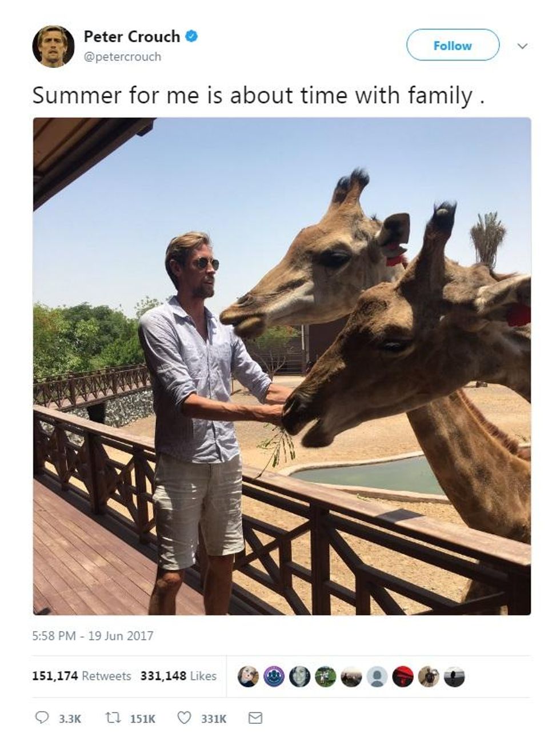The image size is (560, 745).
Task: Click the blue verified badge
Action: (193, 37)
